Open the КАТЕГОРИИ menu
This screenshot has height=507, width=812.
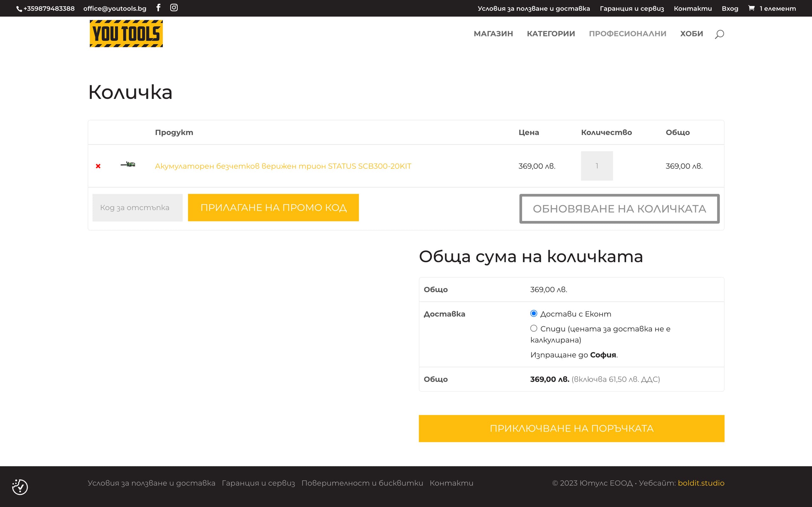pos(551,34)
